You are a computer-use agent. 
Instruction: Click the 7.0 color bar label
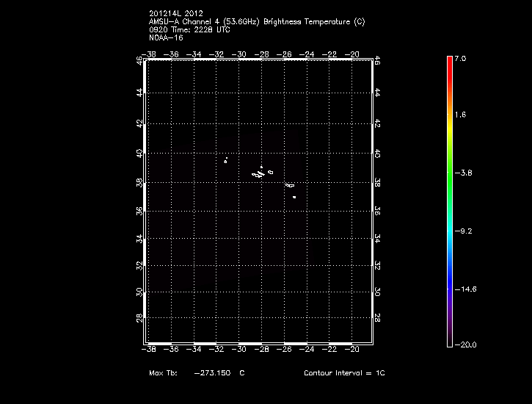pos(459,58)
